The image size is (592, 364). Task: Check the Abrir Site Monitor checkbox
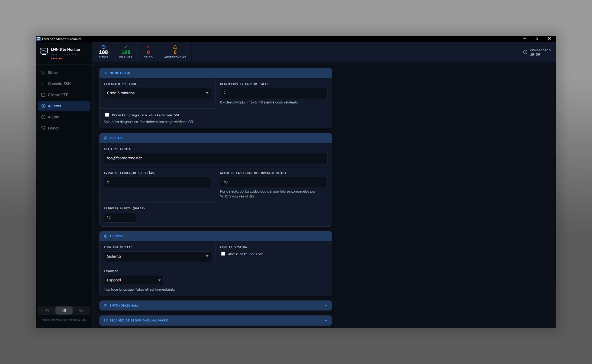[223, 254]
